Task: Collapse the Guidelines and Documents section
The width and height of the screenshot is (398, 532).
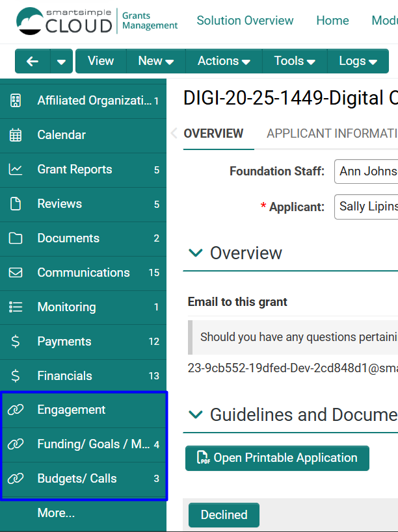Action: coord(196,414)
